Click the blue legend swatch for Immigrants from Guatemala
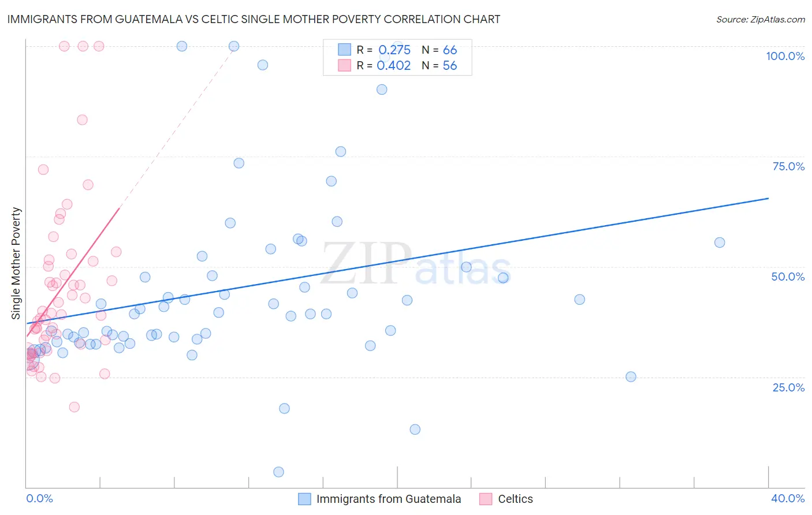This screenshot has height=515, width=812. pyautogui.click(x=304, y=499)
